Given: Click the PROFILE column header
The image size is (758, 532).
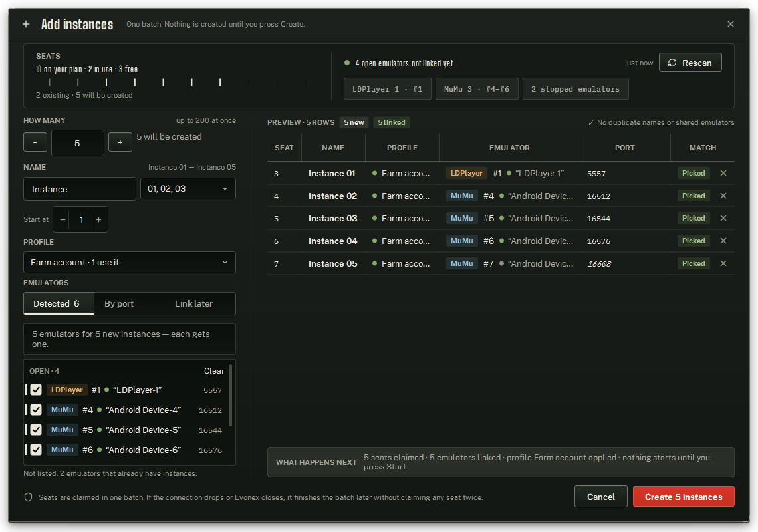Looking at the screenshot, I should [402, 148].
